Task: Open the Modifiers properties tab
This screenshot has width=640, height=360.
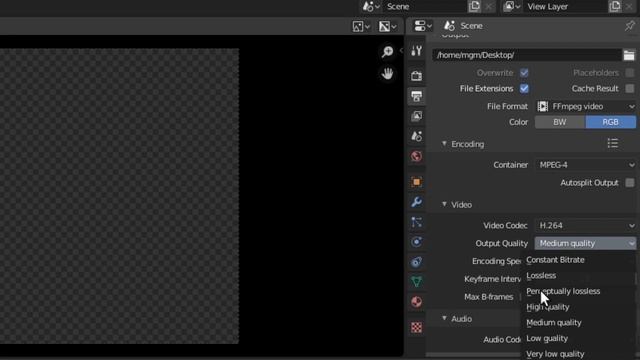Action: pos(416,202)
